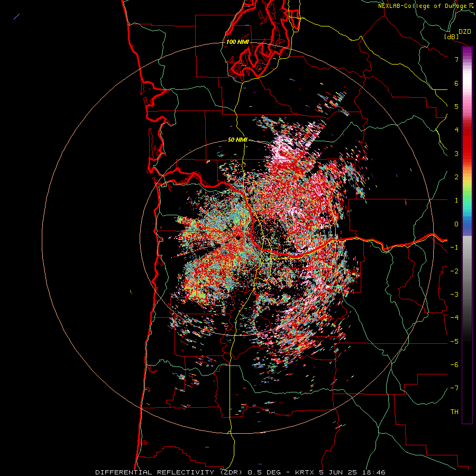476x476 pixels.
Task: Click the -2 value on the scale
Action: [x=454, y=271]
